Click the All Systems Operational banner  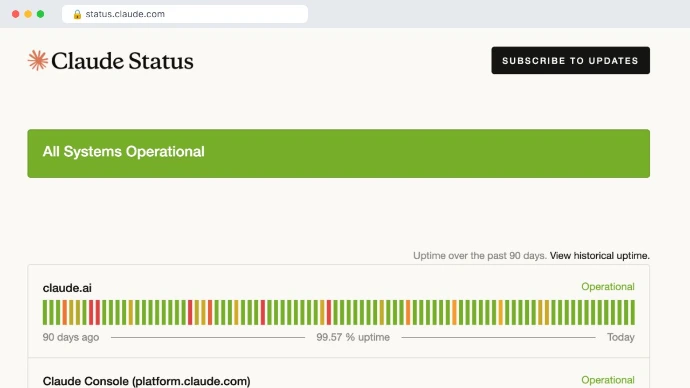[x=338, y=154]
